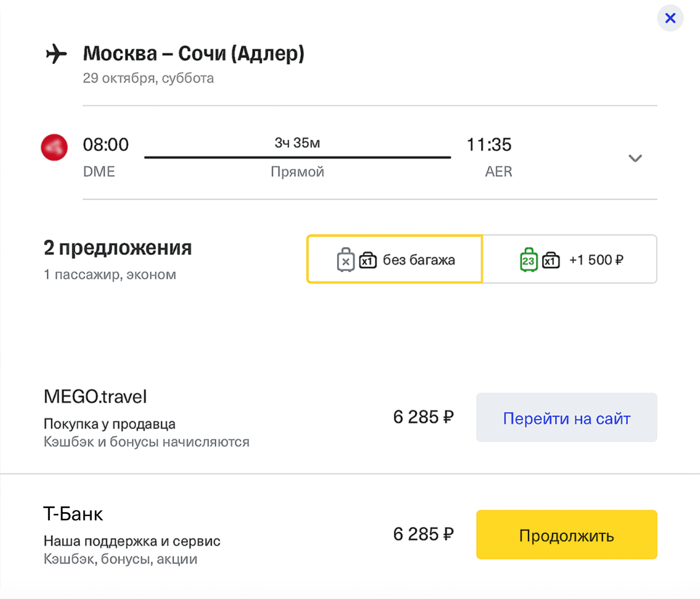Click the '1 пассажир, эконом' text

(110, 275)
